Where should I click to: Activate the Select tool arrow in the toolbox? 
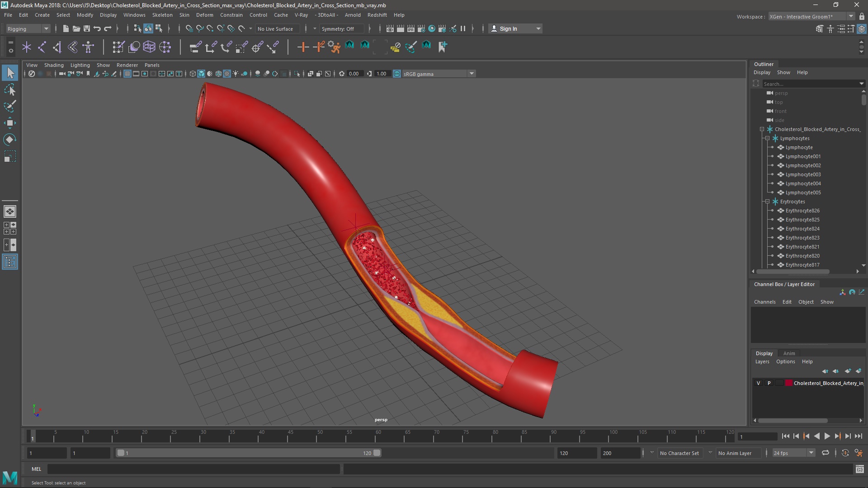(x=10, y=73)
